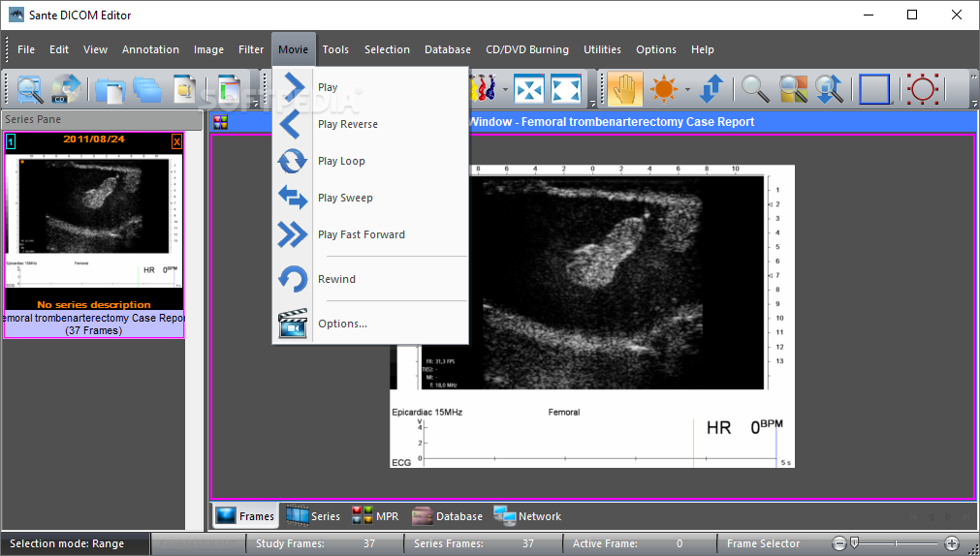The image size is (980, 556).
Task: Click the series number 1 badge
Action: [11, 142]
